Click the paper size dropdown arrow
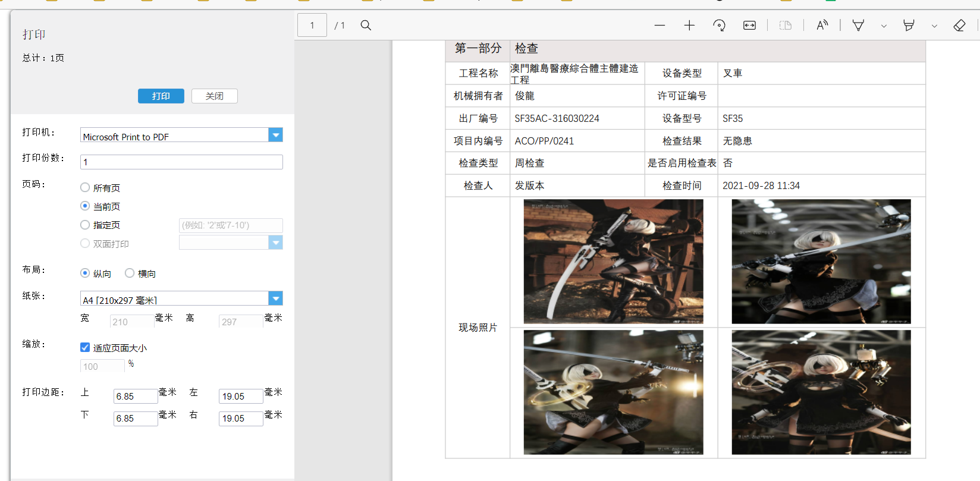The width and height of the screenshot is (980, 481). pyautogui.click(x=276, y=298)
